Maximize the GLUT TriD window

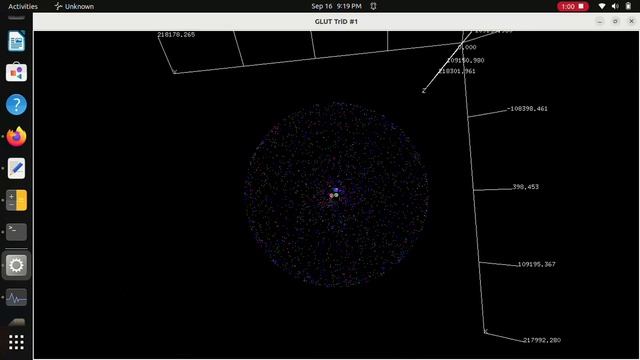pyautogui.click(x=615, y=21)
